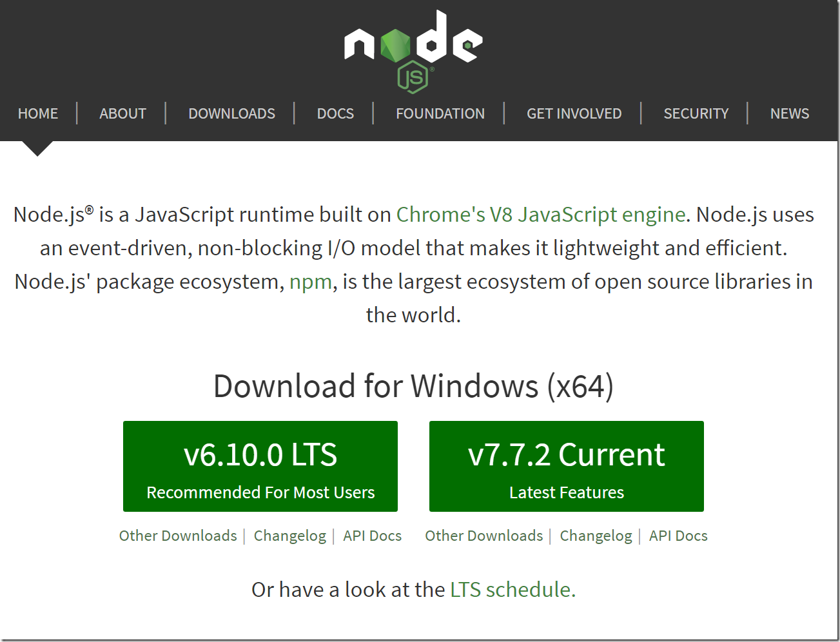Open the HOME menu item
The image size is (840, 642).
(x=38, y=113)
